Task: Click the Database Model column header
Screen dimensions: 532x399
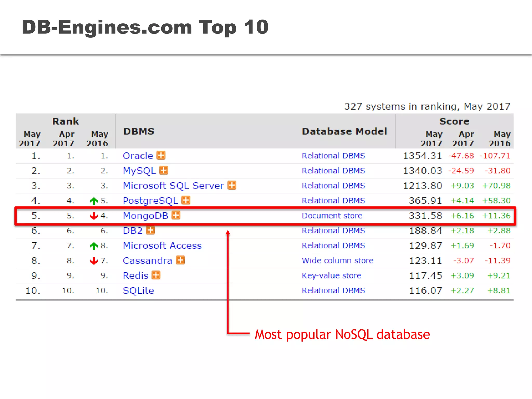Action: click(344, 131)
